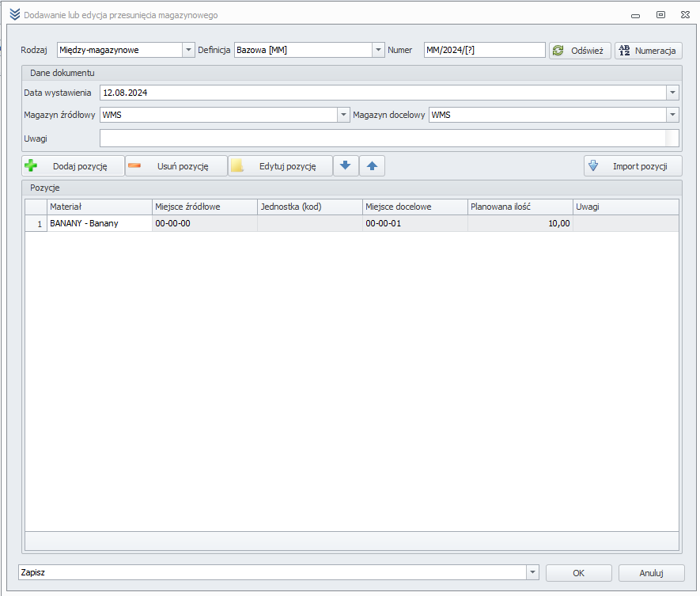Click into the Uwagi text field
Image resolution: width=700 pixels, height=596 pixels.
389,138
